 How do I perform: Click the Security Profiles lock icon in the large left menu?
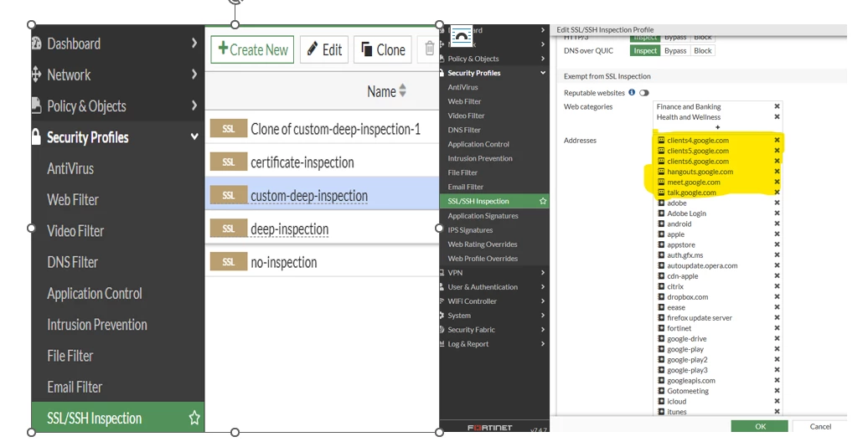pyautogui.click(x=37, y=136)
